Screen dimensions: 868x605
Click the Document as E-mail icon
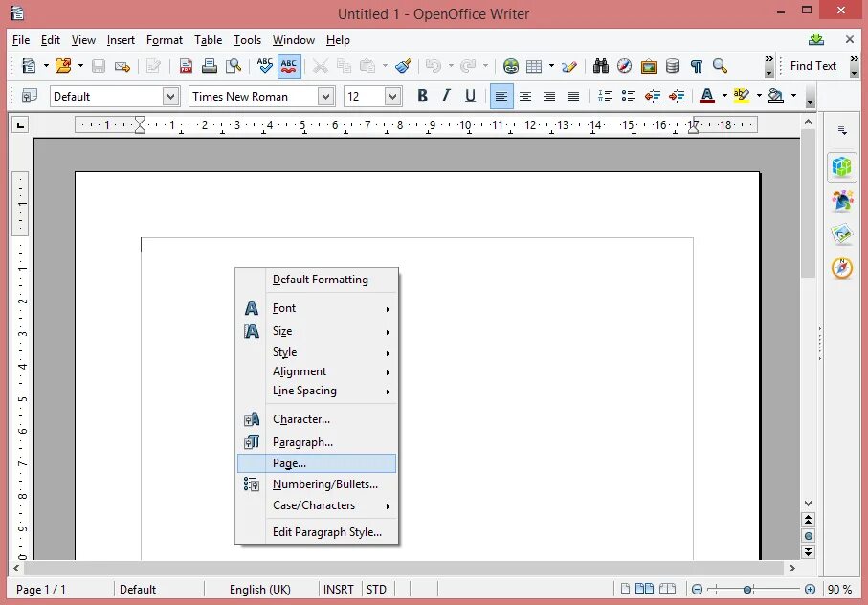point(122,66)
